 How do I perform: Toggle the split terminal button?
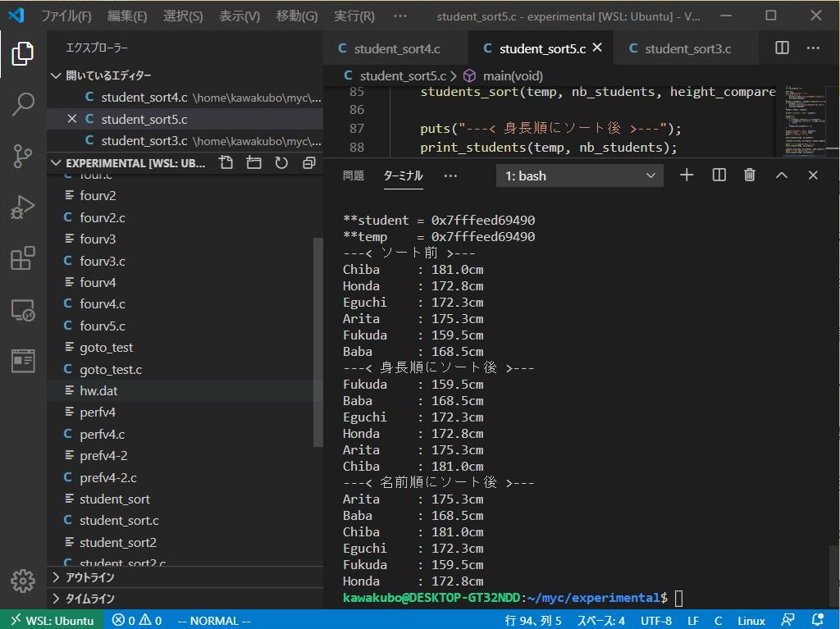click(719, 175)
